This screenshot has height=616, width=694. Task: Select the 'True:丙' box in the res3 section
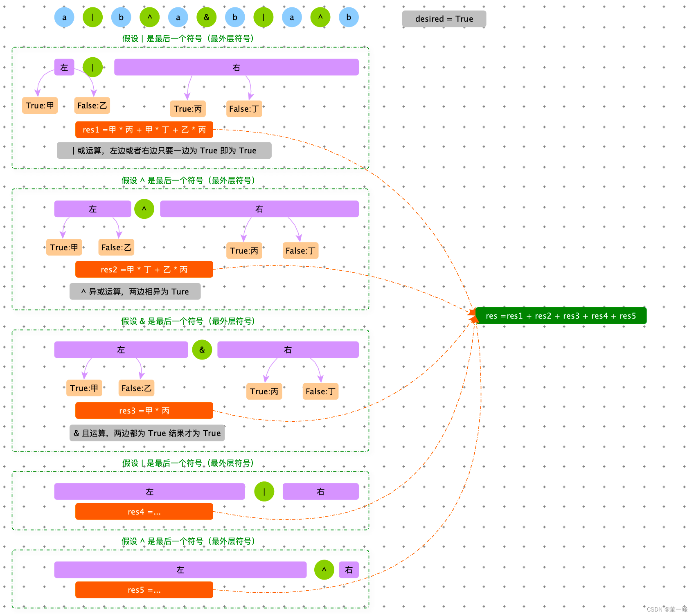tap(264, 391)
